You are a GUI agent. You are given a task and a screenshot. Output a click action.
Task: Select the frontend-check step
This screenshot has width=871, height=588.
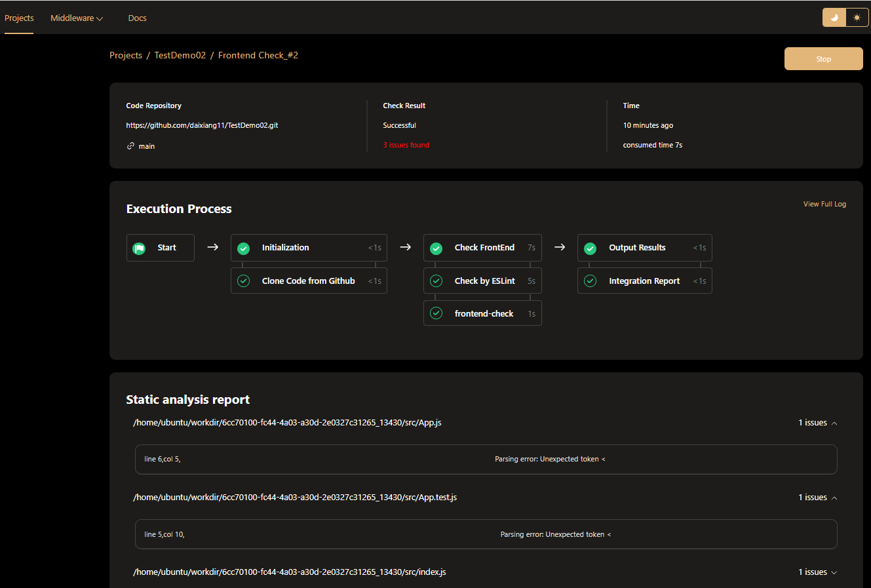tap(482, 313)
